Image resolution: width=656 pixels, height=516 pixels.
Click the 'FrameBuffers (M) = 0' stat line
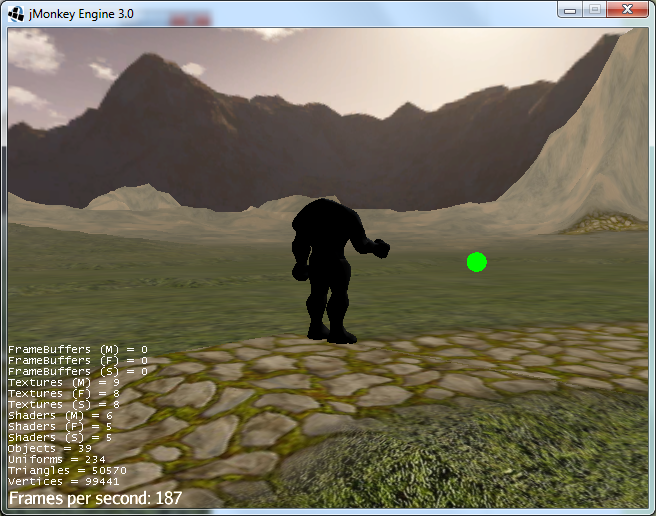78,349
